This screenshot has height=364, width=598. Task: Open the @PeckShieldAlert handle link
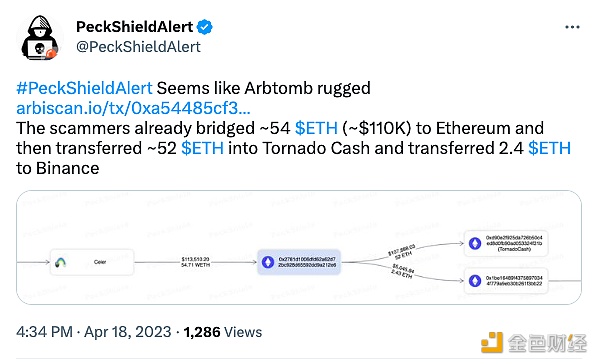coord(138,47)
